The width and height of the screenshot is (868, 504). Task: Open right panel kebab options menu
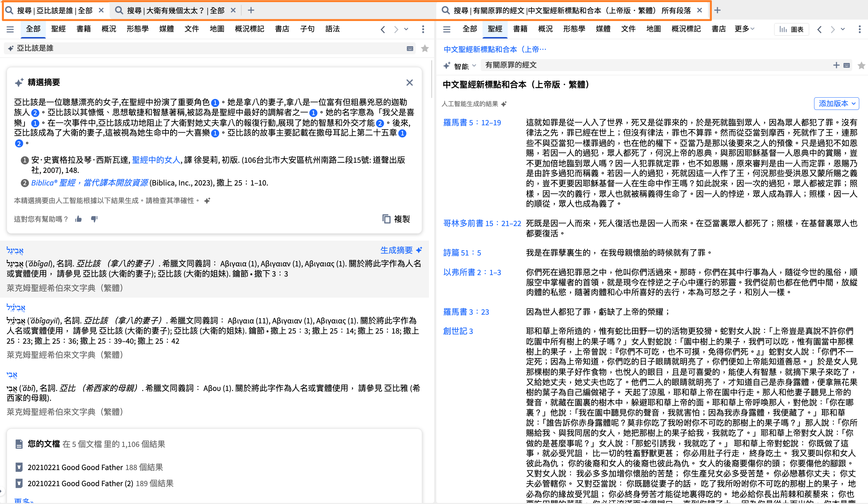point(860,29)
